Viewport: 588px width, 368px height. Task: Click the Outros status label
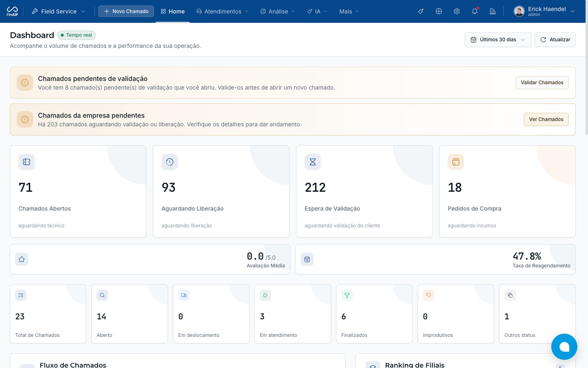point(519,335)
